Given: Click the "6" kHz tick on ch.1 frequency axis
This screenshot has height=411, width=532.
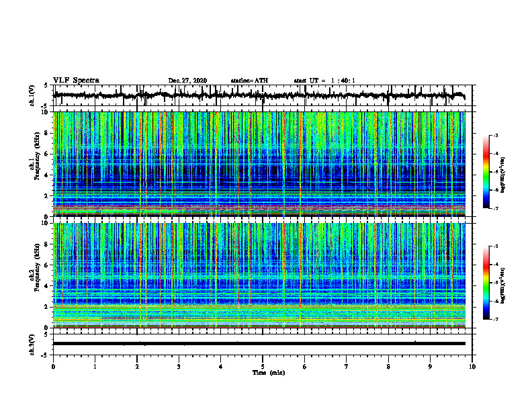Looking at the screenshot, I should tap(47, 154).
